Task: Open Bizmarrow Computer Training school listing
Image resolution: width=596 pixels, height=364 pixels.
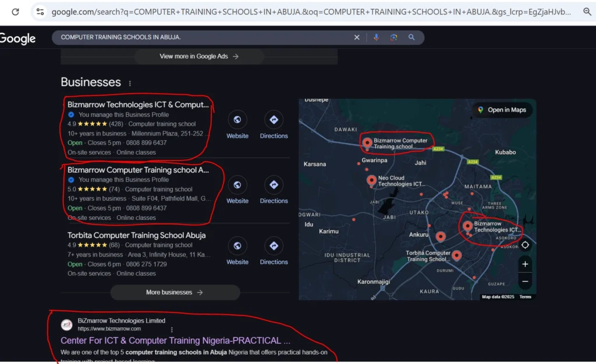Action: coord(138,170)
